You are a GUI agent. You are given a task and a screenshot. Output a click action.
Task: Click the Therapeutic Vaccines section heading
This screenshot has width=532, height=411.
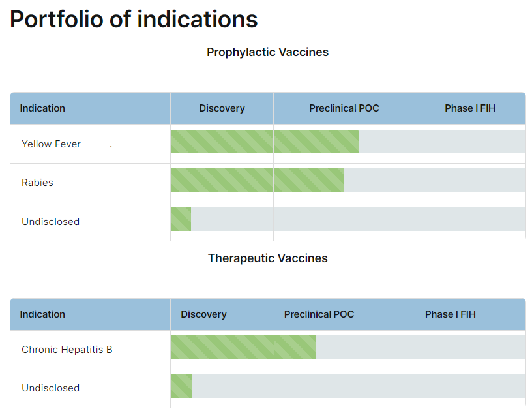tap(267, 258)
